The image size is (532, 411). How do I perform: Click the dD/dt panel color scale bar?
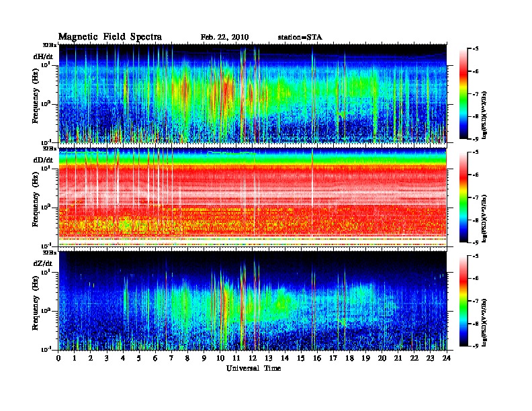pos(463,197)
